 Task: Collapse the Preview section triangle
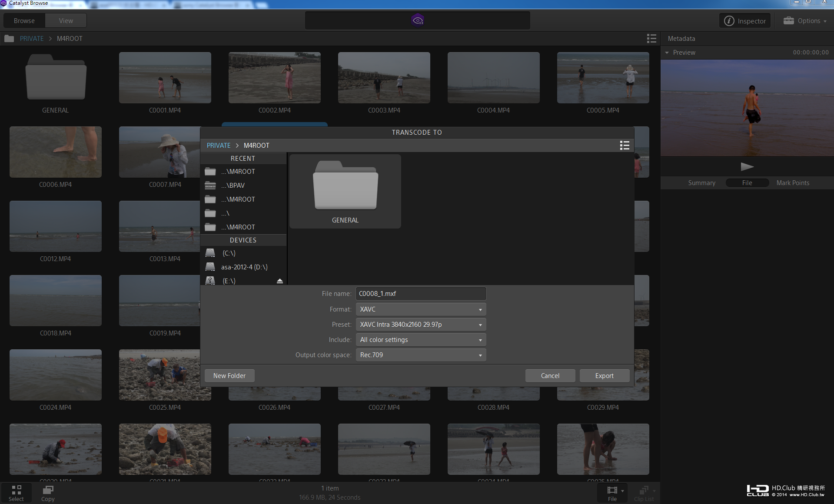tap(667, 53)
